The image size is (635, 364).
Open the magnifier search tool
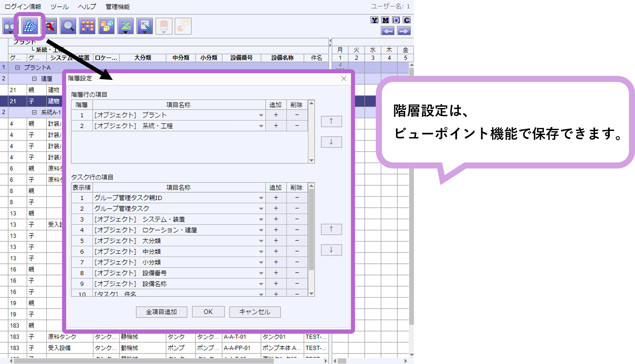[68, 26]
